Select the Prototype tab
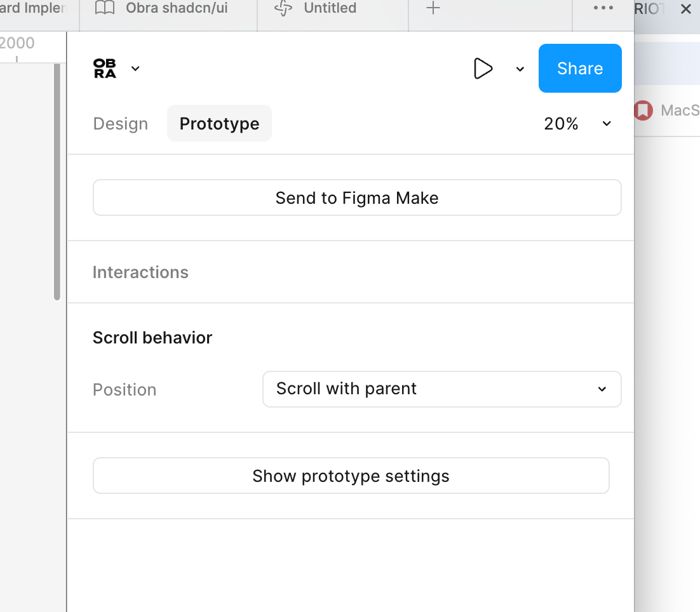The width and height of the screenshot is (700, 612). (219, 124)
